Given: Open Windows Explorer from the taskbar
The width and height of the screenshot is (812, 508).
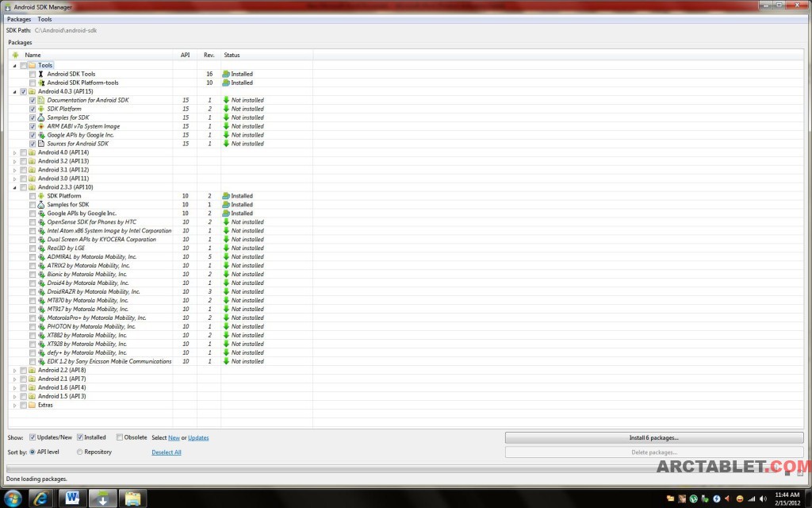Looking at the screenshot, I should 132,498.
